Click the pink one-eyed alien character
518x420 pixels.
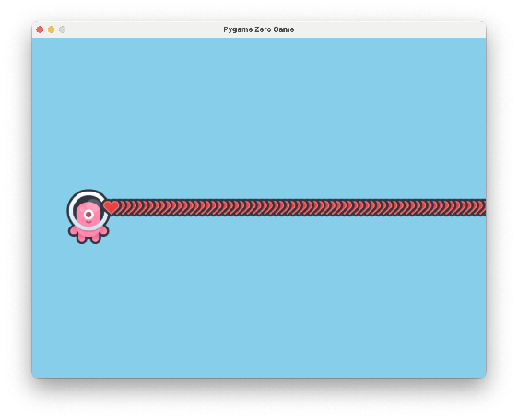88,216
